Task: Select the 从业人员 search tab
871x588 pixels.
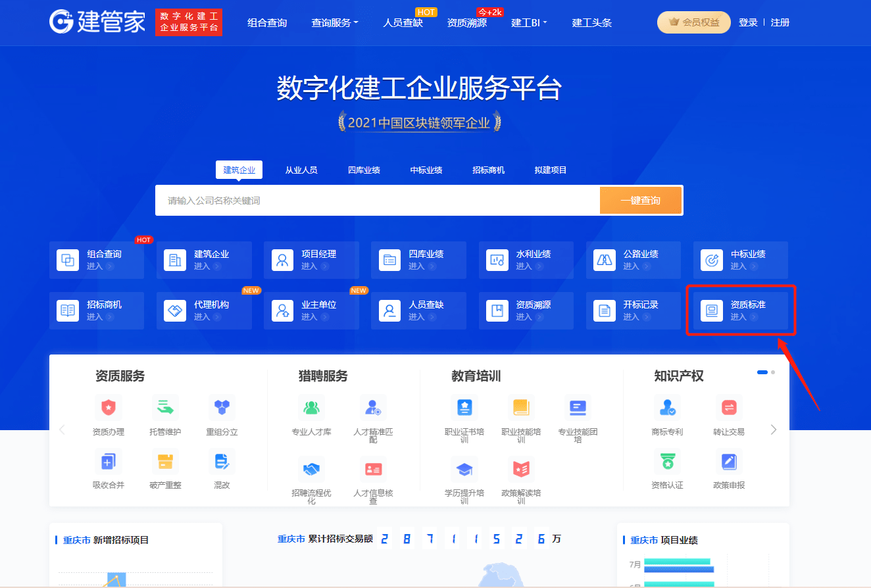Action: (x=301, y=170)
